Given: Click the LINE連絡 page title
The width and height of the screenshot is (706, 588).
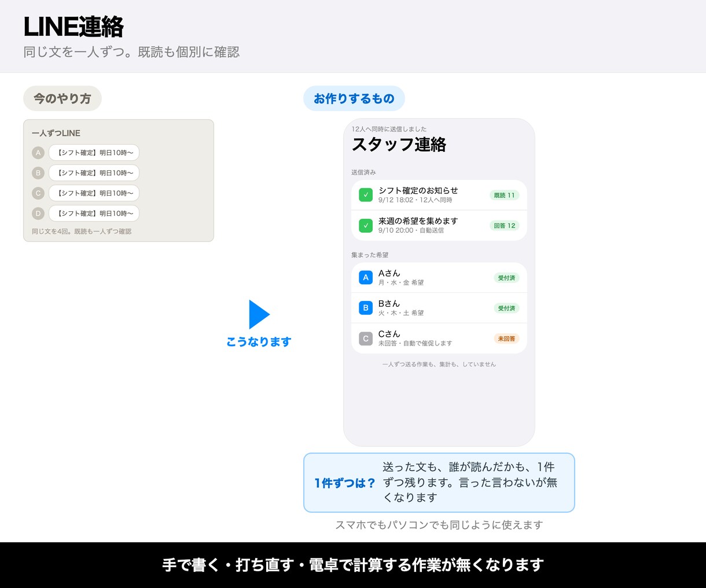Looking at the screenshot, I should click(73, 27).
